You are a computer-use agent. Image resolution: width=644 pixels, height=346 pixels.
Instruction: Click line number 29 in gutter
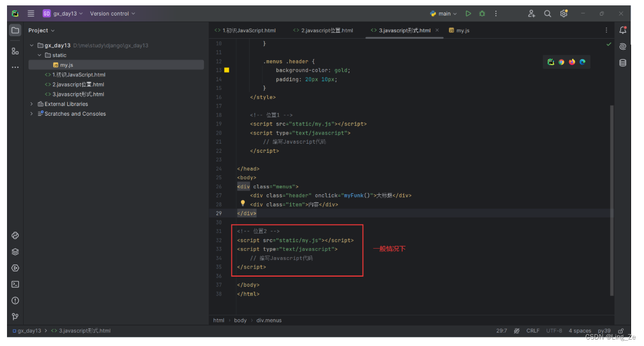pos(218,213)
